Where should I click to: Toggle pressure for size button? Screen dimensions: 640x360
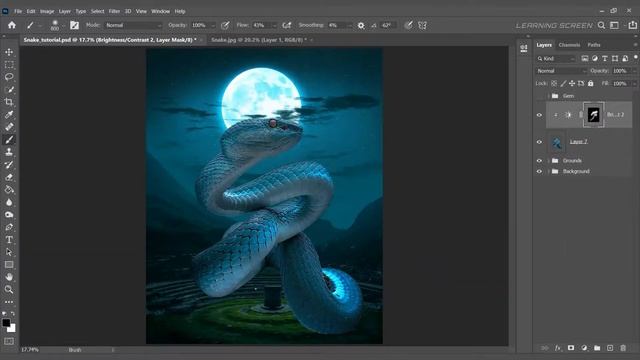(x=408, y=25)
